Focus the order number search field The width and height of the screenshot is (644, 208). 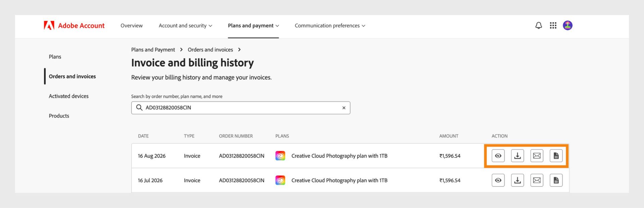(x=240, y=108)
